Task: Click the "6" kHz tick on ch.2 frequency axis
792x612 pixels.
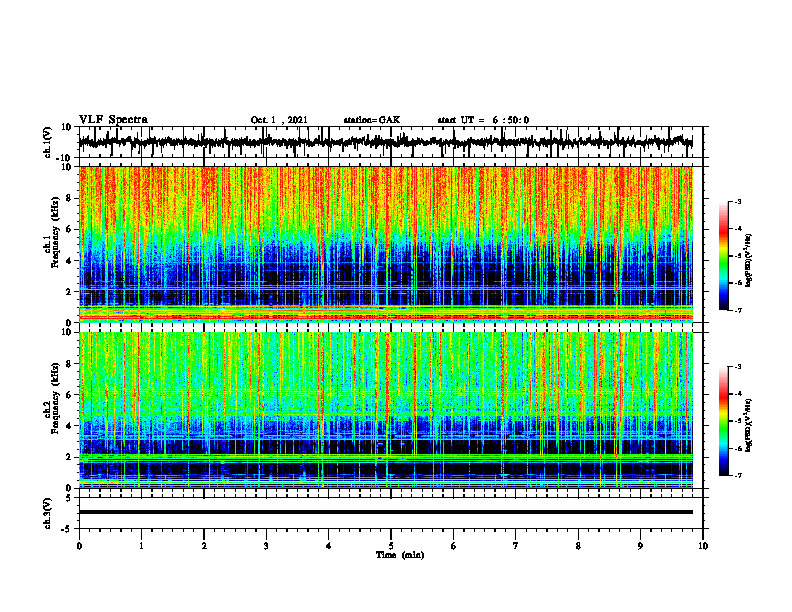Action: coord(70,395)
